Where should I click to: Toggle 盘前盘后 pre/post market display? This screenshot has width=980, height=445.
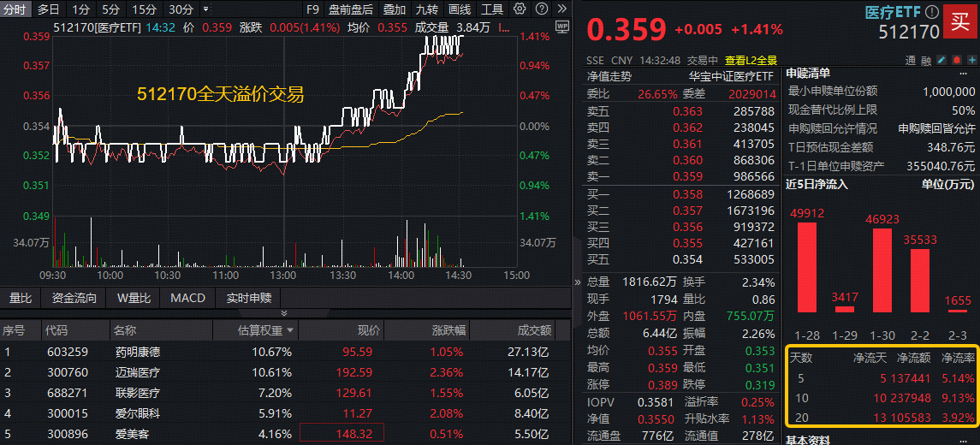click(350, 9)
